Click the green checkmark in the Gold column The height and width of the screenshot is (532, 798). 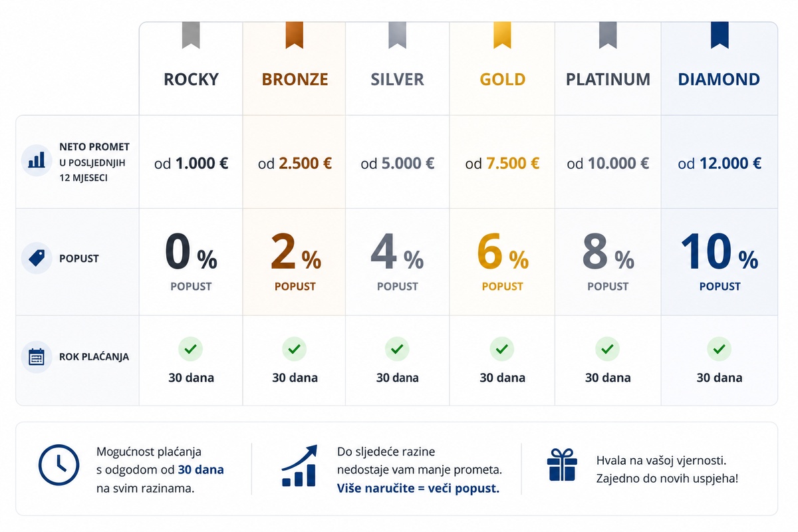[x=502, y=348]
